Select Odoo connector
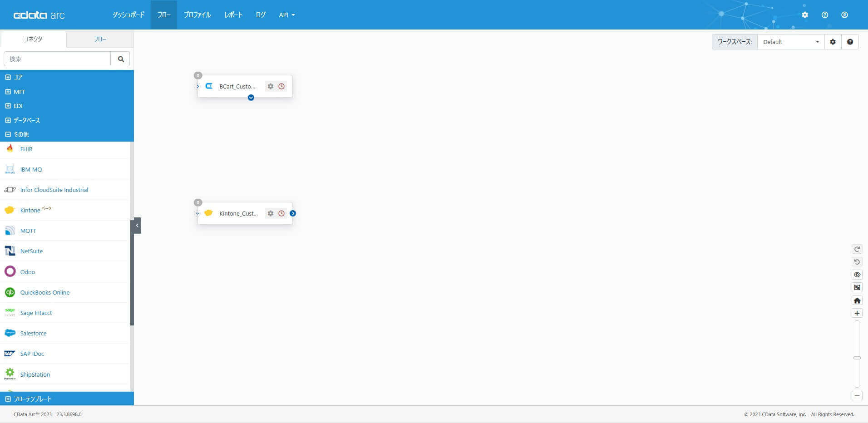The image size is (868, 423). click(x=65, y=272)
